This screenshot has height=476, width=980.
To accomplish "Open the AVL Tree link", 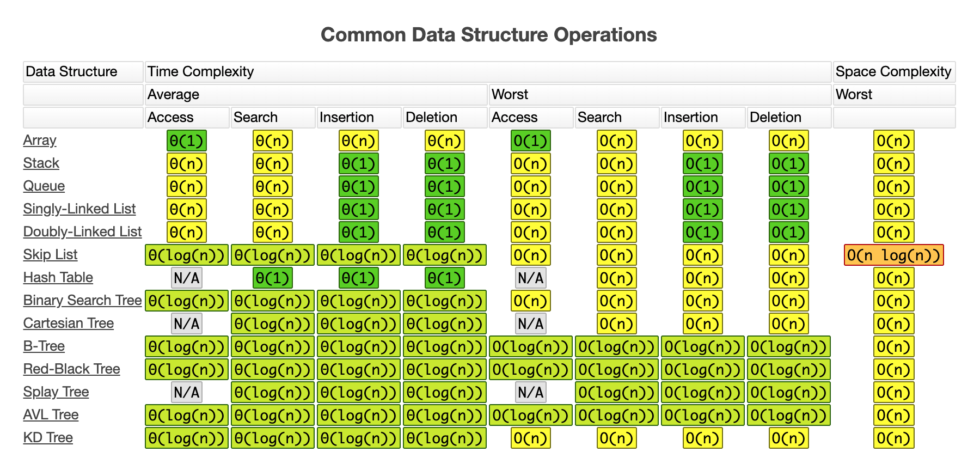I will point(51,415).
